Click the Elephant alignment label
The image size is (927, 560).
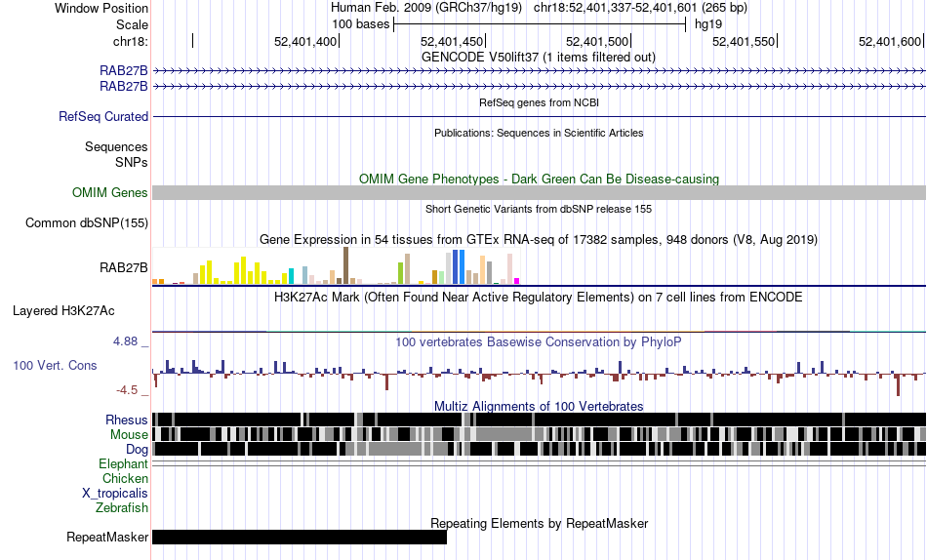(x=124, y=464)
